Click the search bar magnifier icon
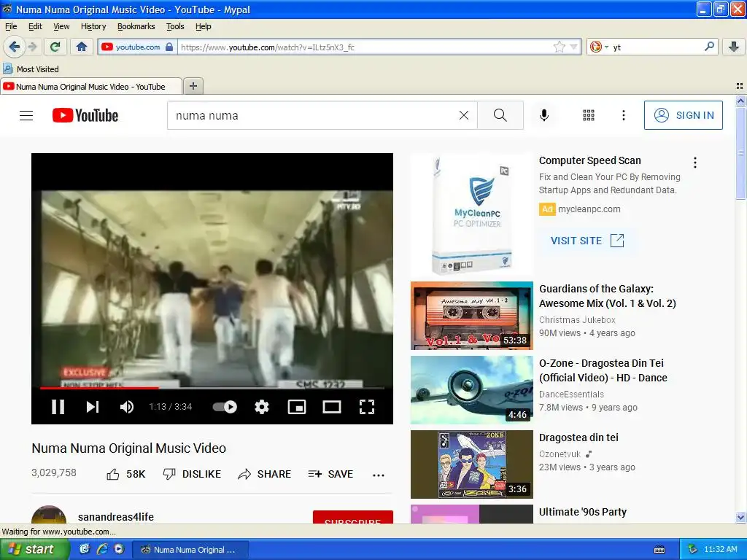This screenshot has height=560, width=747. coord(709,47)
